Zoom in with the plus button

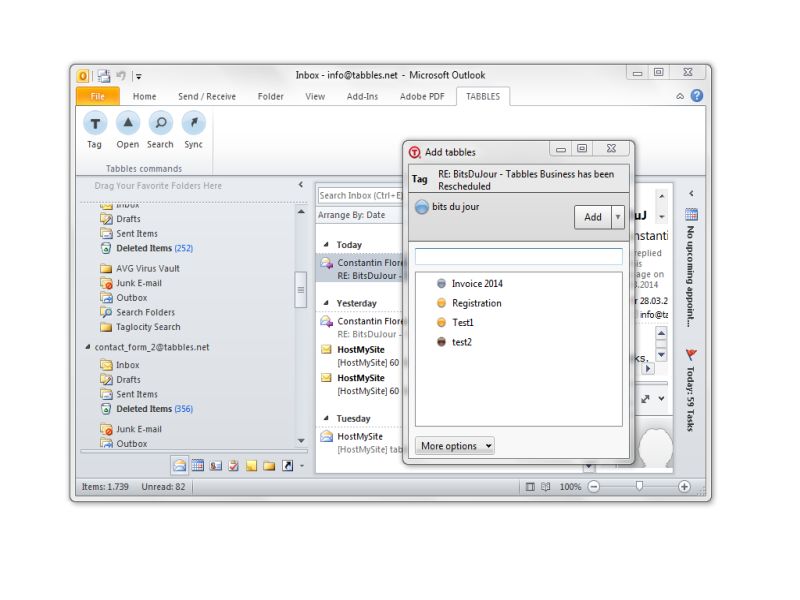684,487
